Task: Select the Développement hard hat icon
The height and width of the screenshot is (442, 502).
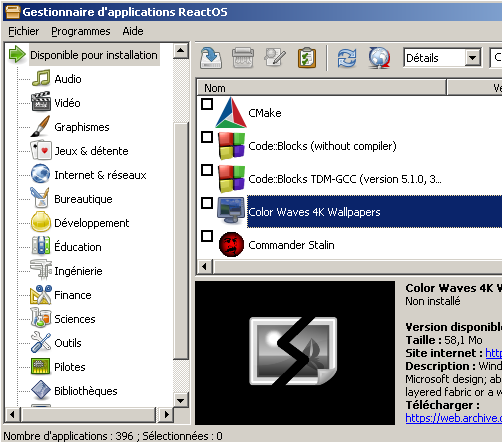Action: pos(41,222)
